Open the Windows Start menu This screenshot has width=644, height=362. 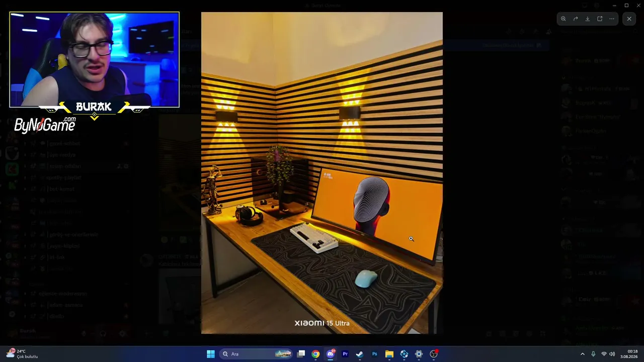(x=211, y=354)
